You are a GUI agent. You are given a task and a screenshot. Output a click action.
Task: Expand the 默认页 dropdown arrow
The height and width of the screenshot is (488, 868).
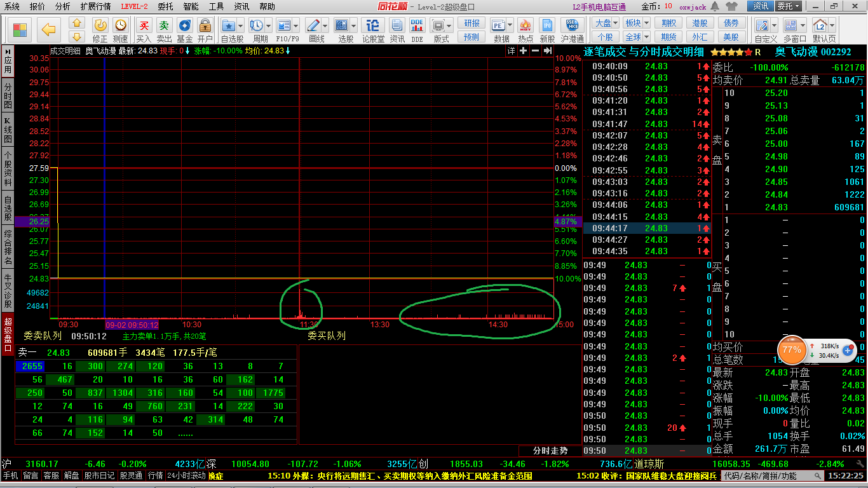coord(832,26)
